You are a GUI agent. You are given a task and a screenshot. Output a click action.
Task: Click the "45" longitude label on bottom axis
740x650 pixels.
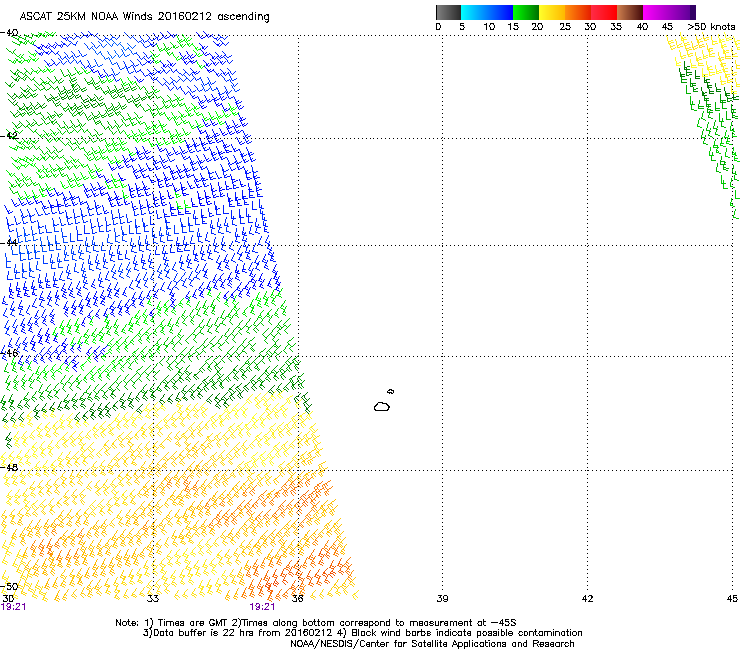[732, 599]
